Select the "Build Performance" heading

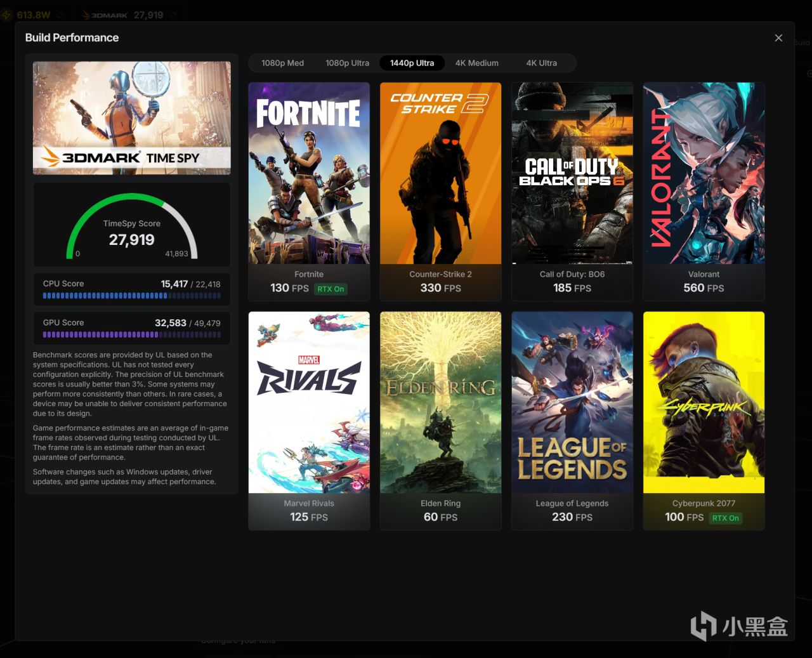coord(72,37)
